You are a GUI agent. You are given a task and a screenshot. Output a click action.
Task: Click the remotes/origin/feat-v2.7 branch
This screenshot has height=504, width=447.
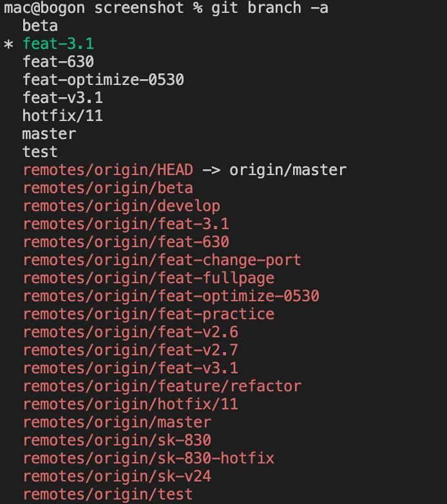[130, 350]
